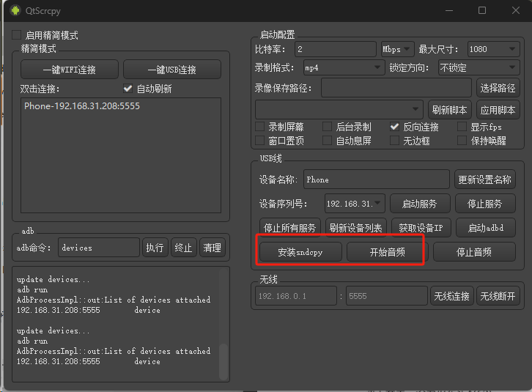Uncheck the 反向连接 checkbox
This screenshot has height=392, width=532.
pos(394,127)
